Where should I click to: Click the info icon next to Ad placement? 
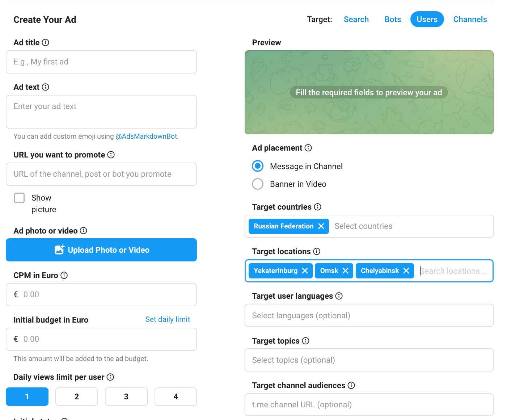(x=308, y=148)
